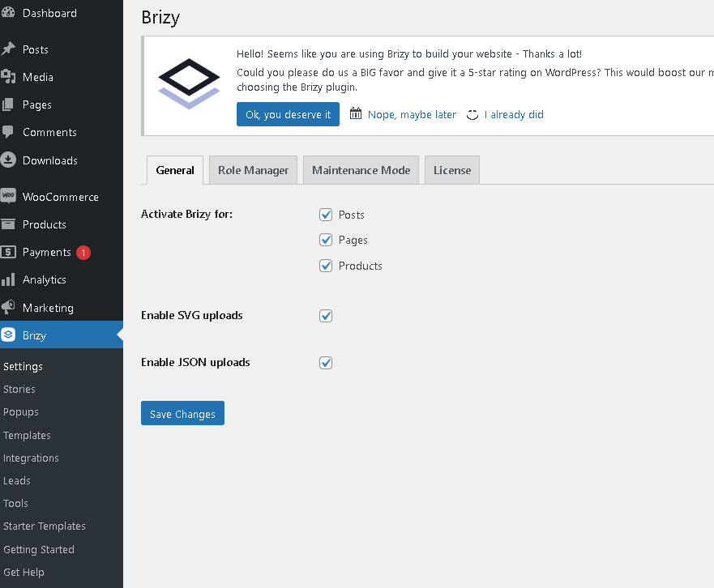Open the Get Help submenu item
714x588 pixels.
[x=24, y=572]
